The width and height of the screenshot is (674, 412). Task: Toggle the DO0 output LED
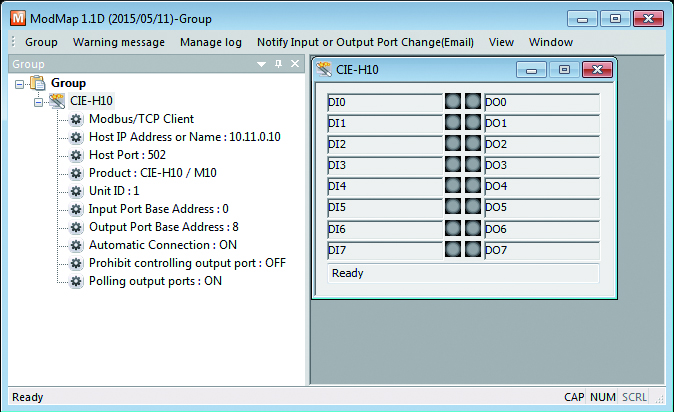pos(473,101)
